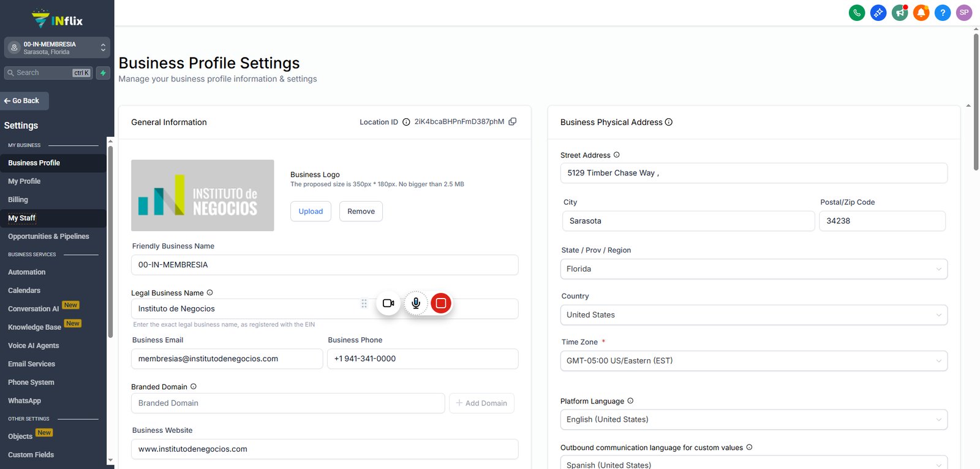Click the Business Physical Address info icon
Image resolution: width=980 pixels, height=469 pixels.
pyautogui.click(x=669, y=122)
